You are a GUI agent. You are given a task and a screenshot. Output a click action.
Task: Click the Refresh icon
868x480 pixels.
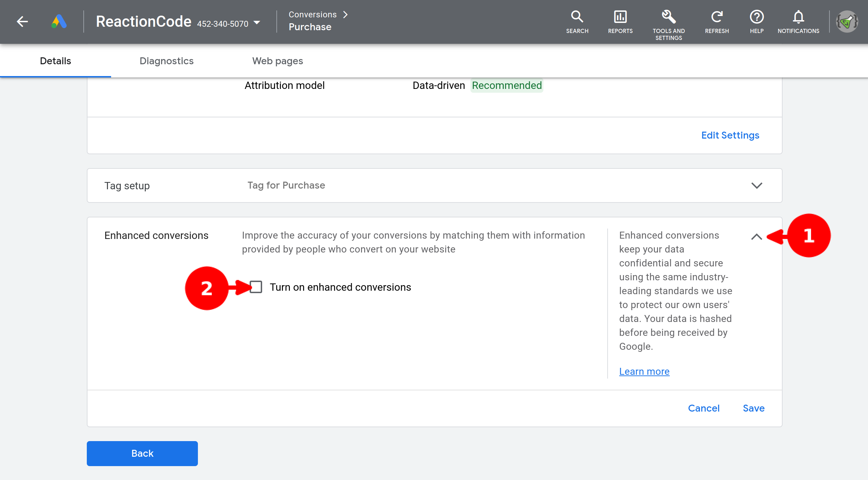click(717, 22)
